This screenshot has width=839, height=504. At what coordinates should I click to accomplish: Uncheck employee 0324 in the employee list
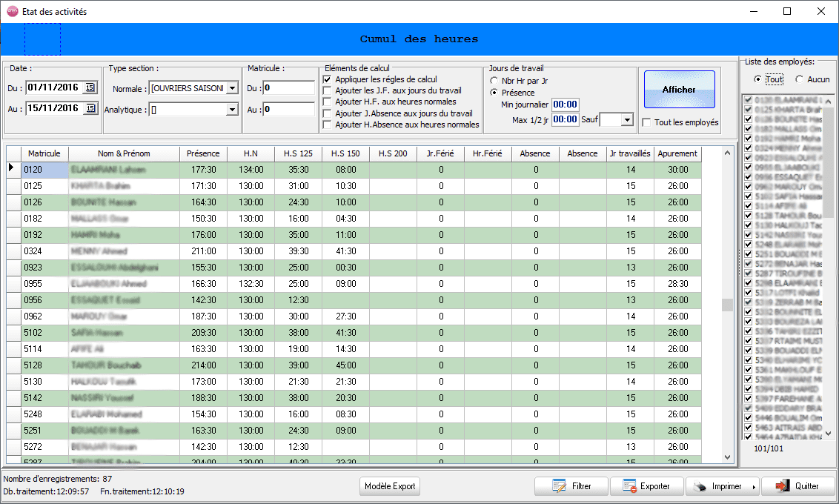(x=749, y=148)
